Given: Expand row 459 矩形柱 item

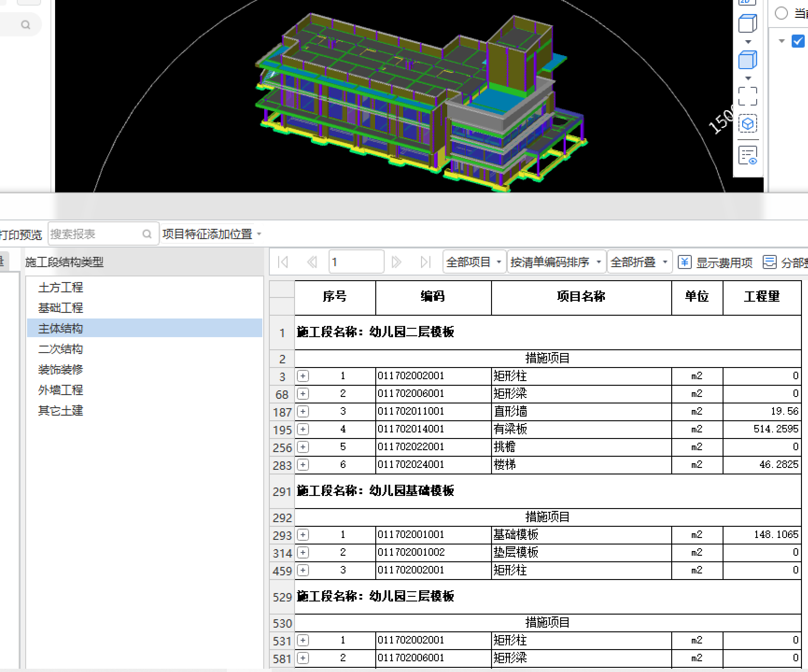Looking at the screenshot, I should click(x=303, y=570).
